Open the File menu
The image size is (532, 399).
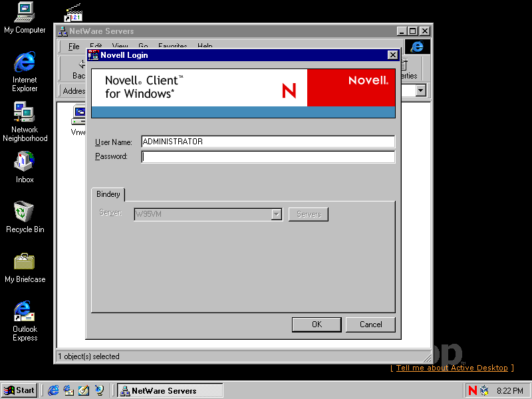tap(74, 47)
